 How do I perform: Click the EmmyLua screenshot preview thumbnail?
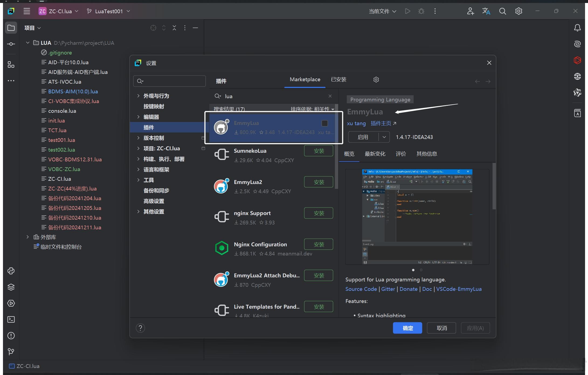tap(417, 217)
